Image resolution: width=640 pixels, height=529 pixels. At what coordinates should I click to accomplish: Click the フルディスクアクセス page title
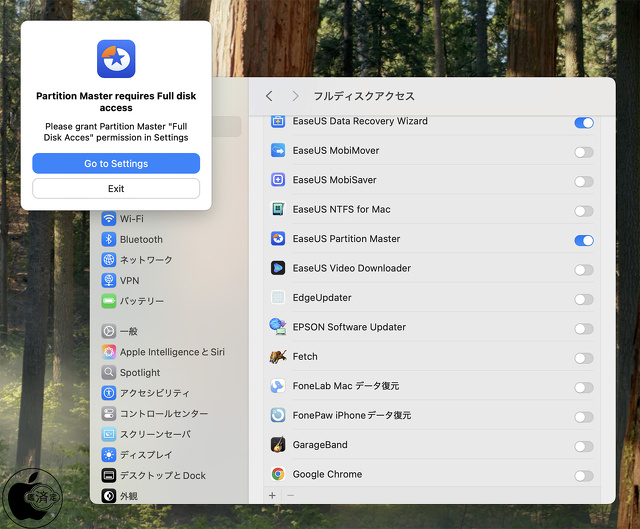[x=364, y=96]
